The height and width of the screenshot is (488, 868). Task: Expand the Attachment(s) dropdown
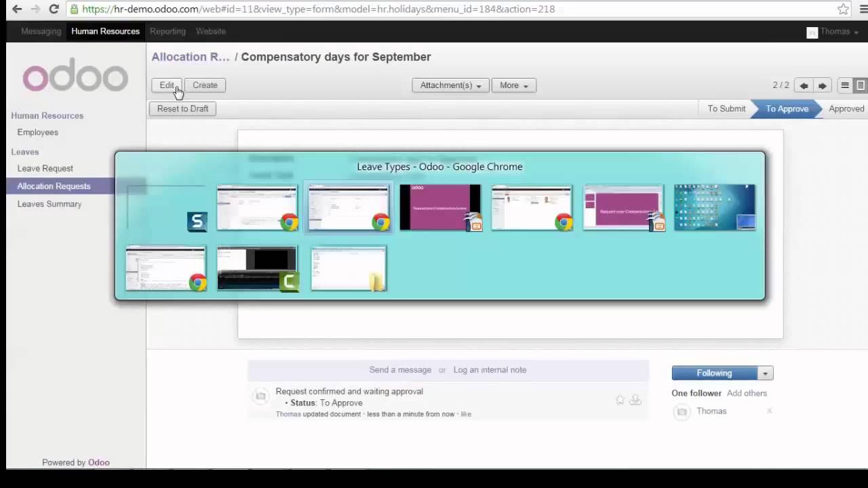coord(450,85)
